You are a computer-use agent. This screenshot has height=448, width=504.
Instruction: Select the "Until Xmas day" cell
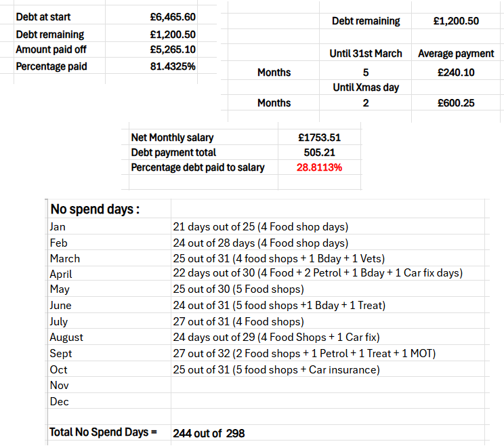366,87
